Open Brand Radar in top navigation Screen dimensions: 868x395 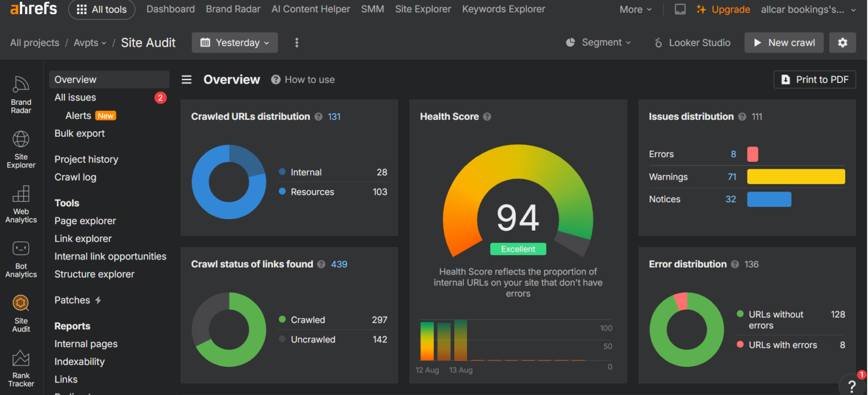[233, 9]
